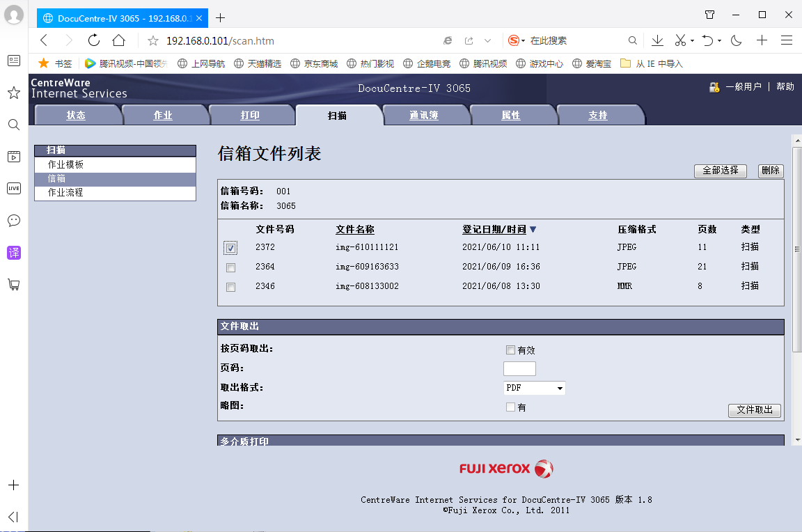Uncheck the file 2372 checkbox
Screen dimensions: 802x532
coord(230,248)
